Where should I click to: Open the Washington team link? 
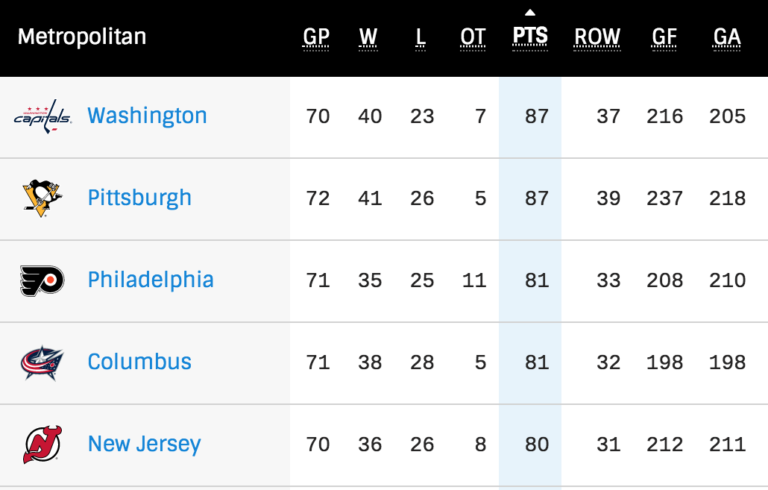(147, 116)
